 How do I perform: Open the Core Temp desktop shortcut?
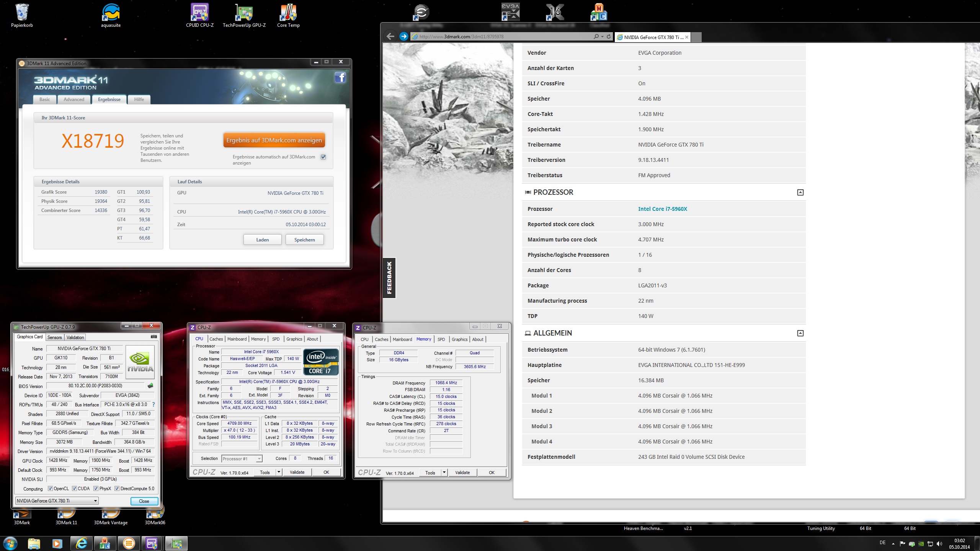point(288,15)
